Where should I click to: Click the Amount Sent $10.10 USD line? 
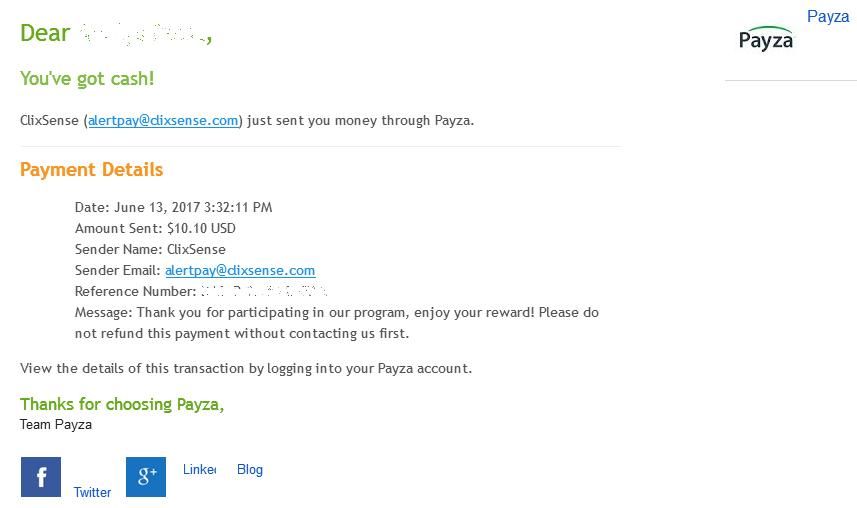pyautogui.click(x=155, y=228)
